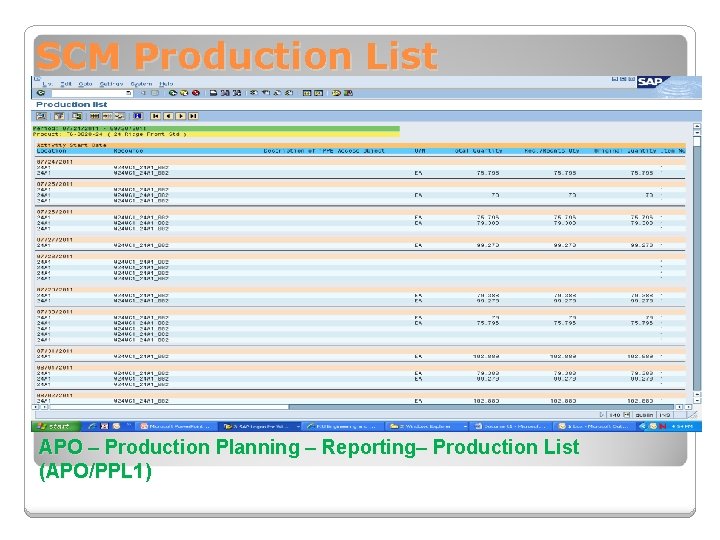Click the 07/27/2011 date row

(x=360, y=240)
